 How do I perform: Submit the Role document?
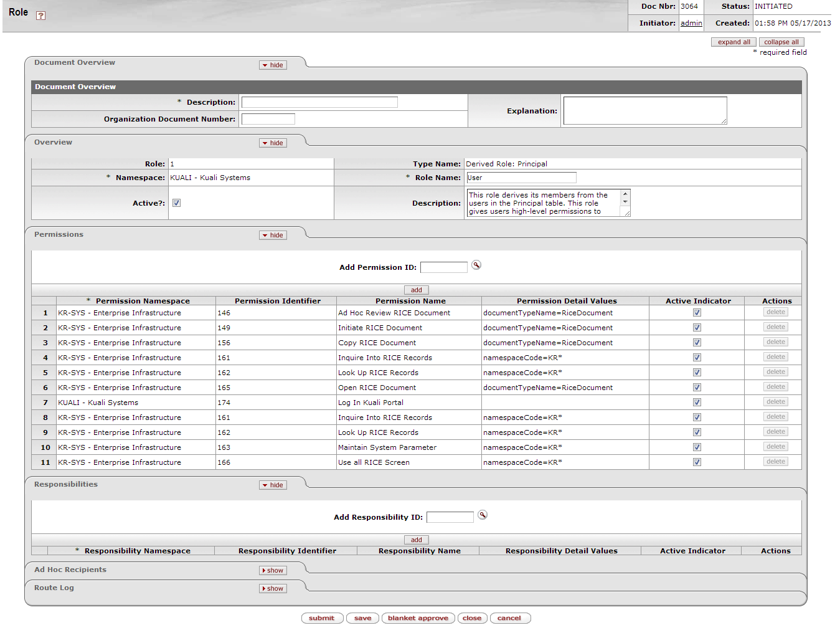(322, 618)
